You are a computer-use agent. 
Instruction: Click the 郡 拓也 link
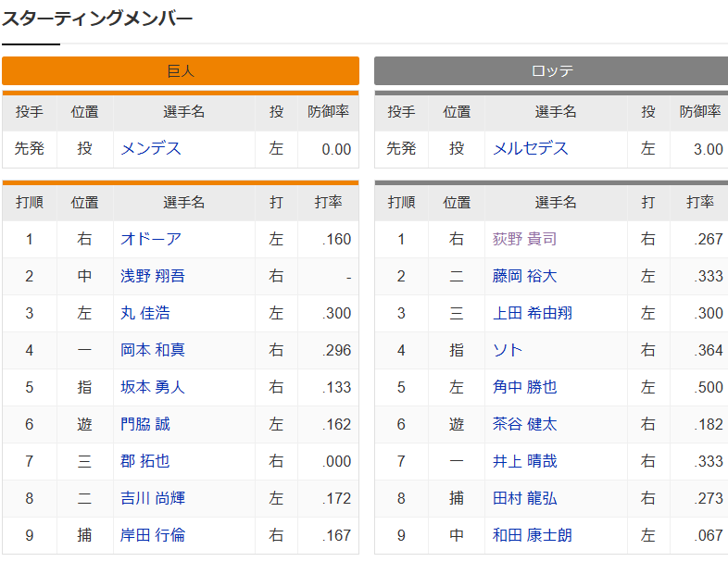point(145,461)
